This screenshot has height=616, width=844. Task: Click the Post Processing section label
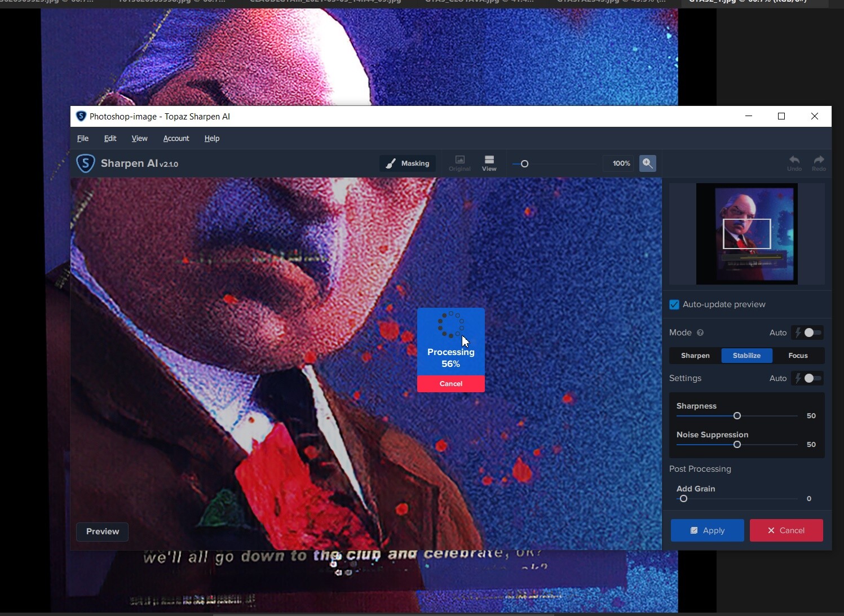pyautogui.click(x=700, y=469)
